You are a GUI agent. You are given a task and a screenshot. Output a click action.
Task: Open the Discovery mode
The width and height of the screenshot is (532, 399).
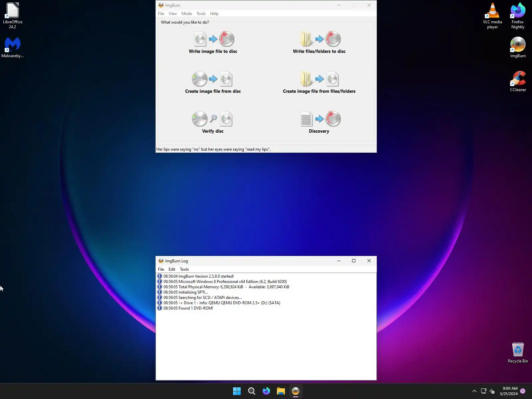tap(319, 122)
